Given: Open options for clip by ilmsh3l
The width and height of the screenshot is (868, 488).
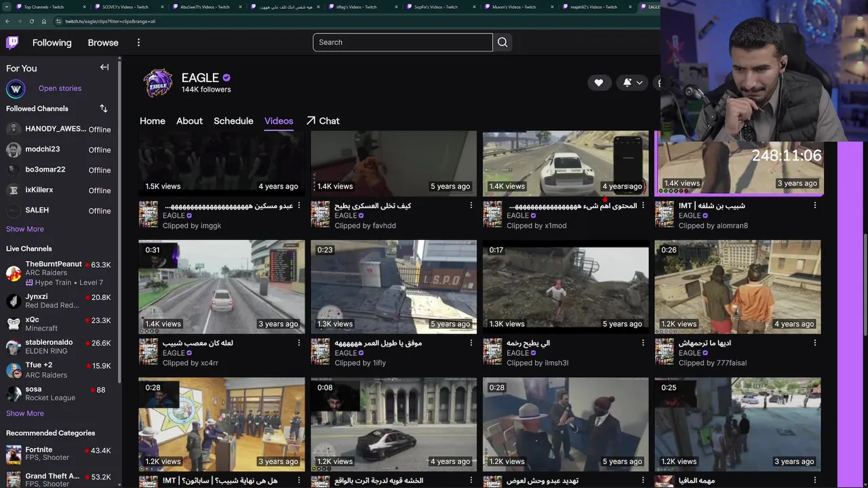Looking at the screenshot, I should (644, 343).
